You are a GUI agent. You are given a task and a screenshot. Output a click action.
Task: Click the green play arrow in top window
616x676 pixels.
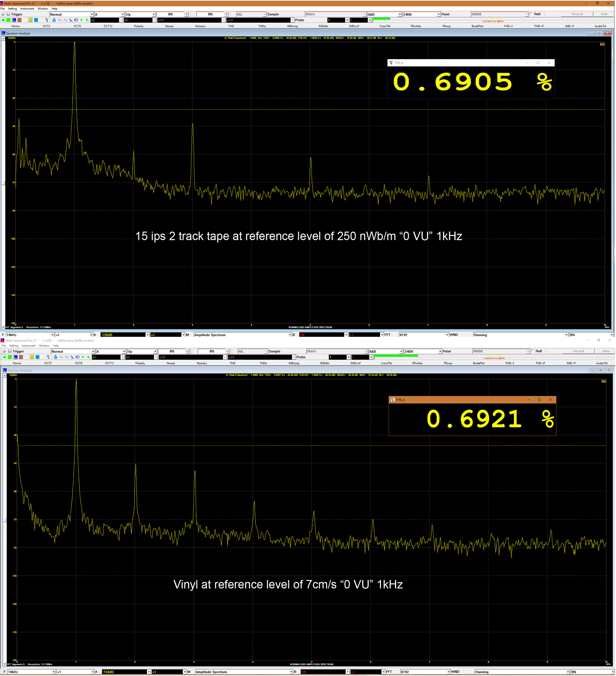[82, 20]
